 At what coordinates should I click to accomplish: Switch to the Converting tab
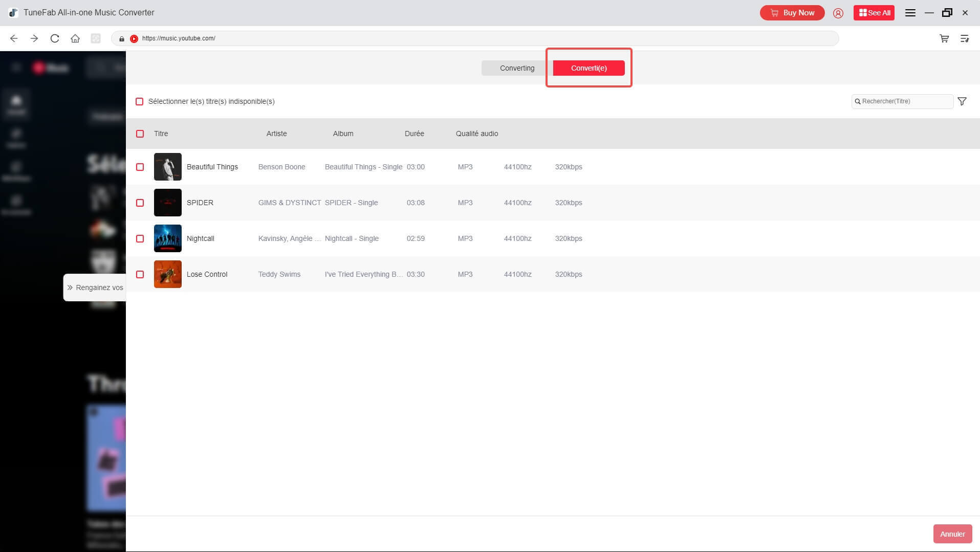coord(517,68)
